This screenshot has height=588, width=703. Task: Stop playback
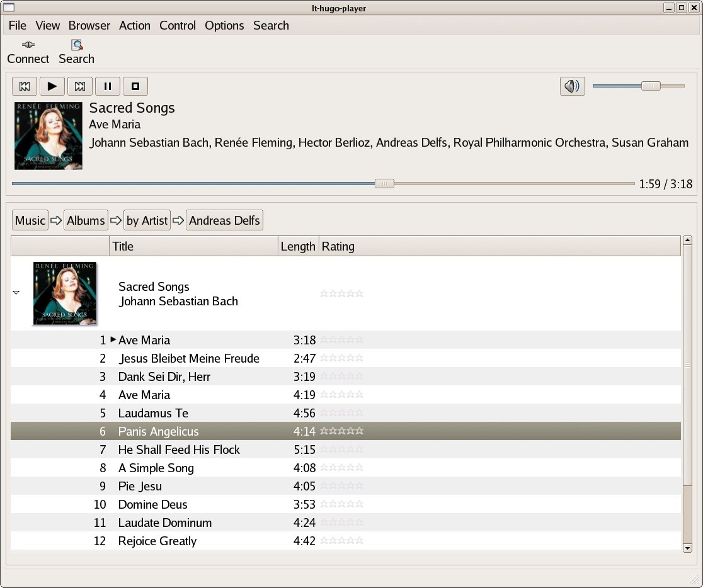tap(135, 86)
